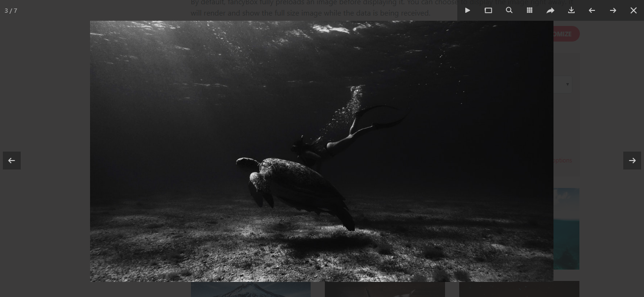Select the rightmost dark thumbnail at bottom
Viewport: 644px width, 297px height.
click(519, 289)
